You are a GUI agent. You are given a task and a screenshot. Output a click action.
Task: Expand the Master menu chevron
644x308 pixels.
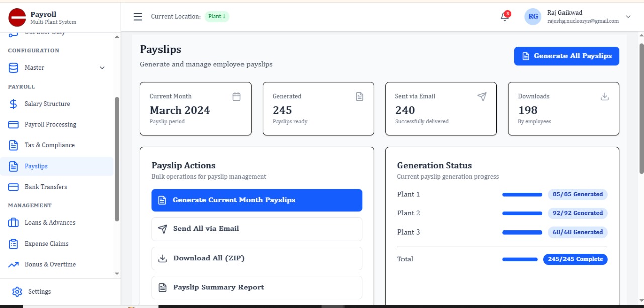click(x=102, y=68)
